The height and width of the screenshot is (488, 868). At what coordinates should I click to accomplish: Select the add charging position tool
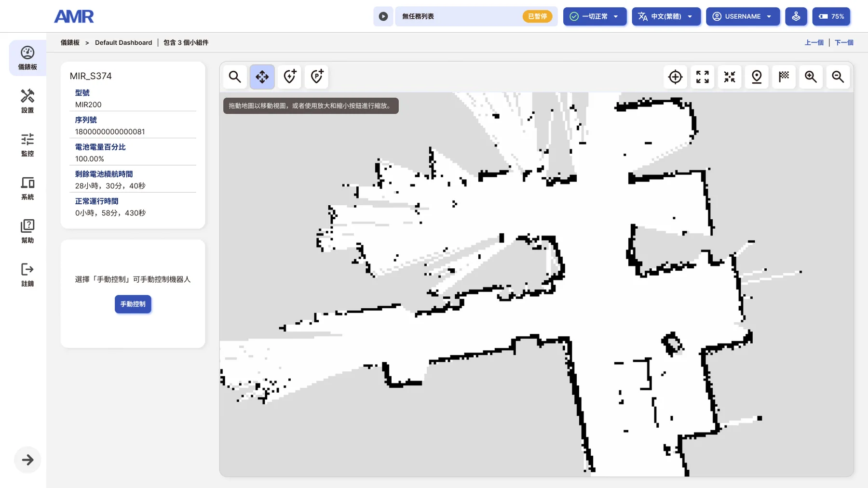(x=289, y=77)
